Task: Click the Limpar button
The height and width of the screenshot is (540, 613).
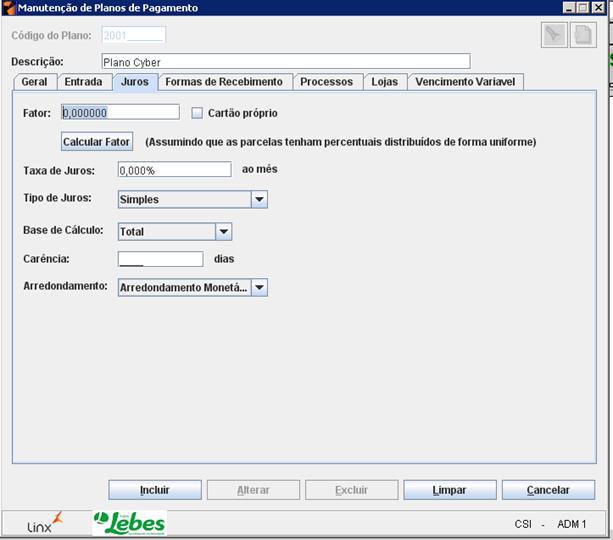Action: 450,490
